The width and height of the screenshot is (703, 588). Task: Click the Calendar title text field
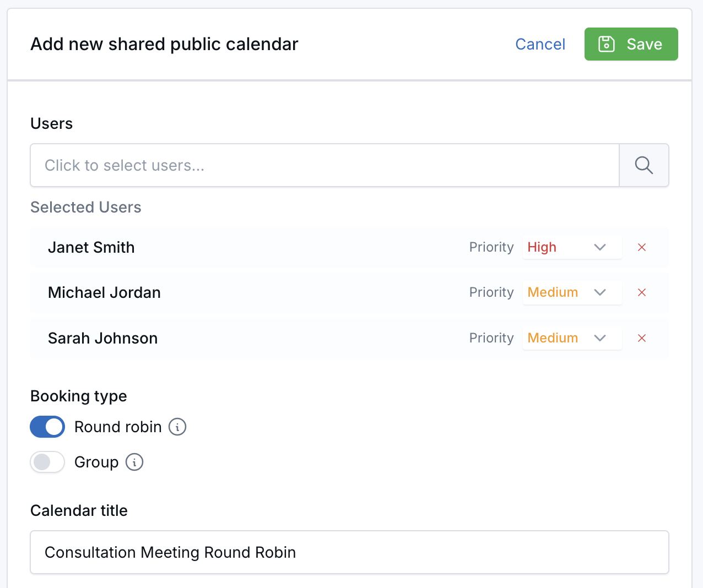pos(349,552)
